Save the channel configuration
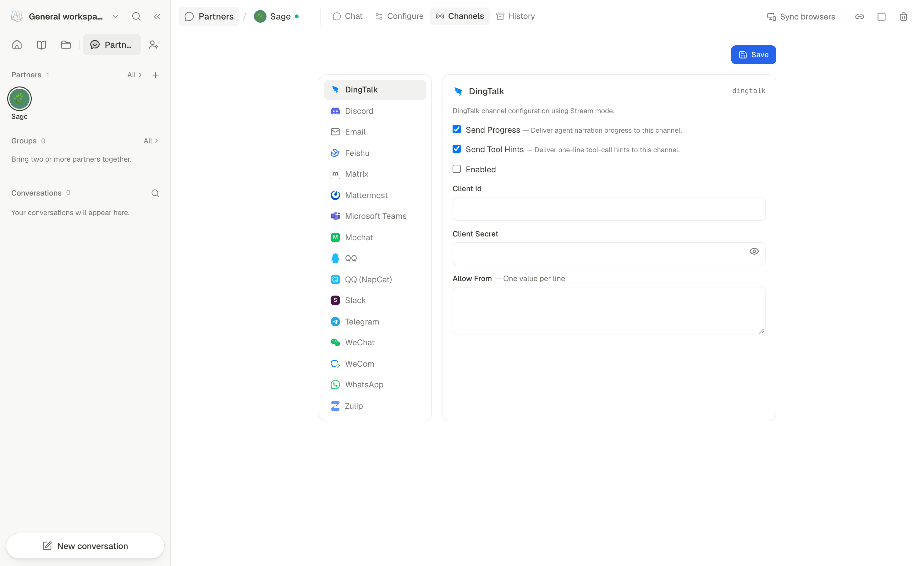Viewport: 924px width, 566px height. (753, 55)
